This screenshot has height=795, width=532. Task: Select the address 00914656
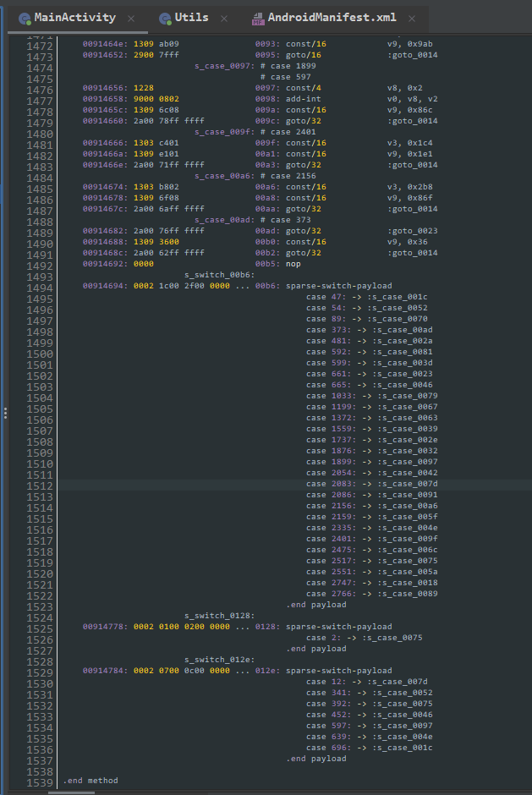[x=103, y=88]
